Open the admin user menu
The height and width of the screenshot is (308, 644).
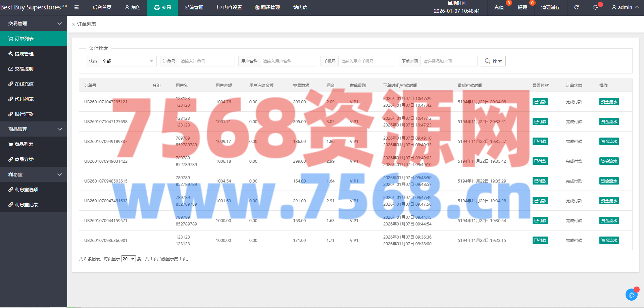pos(625,7)
